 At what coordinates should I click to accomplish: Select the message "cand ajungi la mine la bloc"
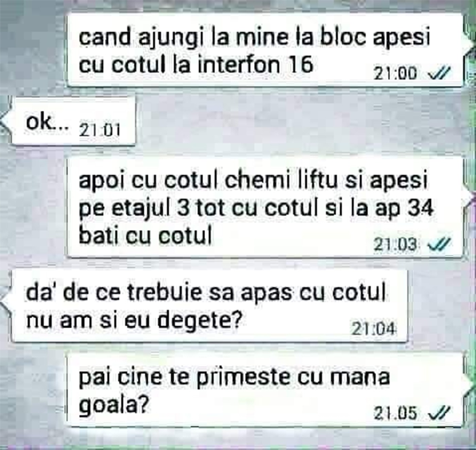coord(266,50)
